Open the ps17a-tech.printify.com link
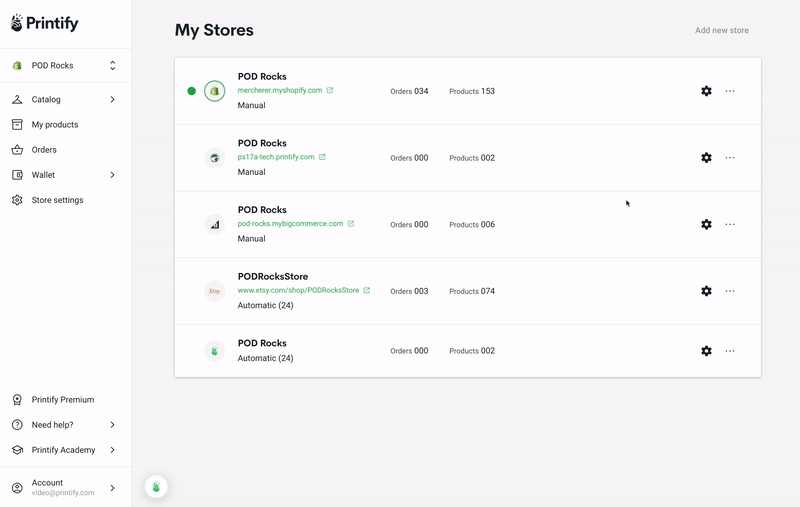800x507 pixels. click(276, 157)
